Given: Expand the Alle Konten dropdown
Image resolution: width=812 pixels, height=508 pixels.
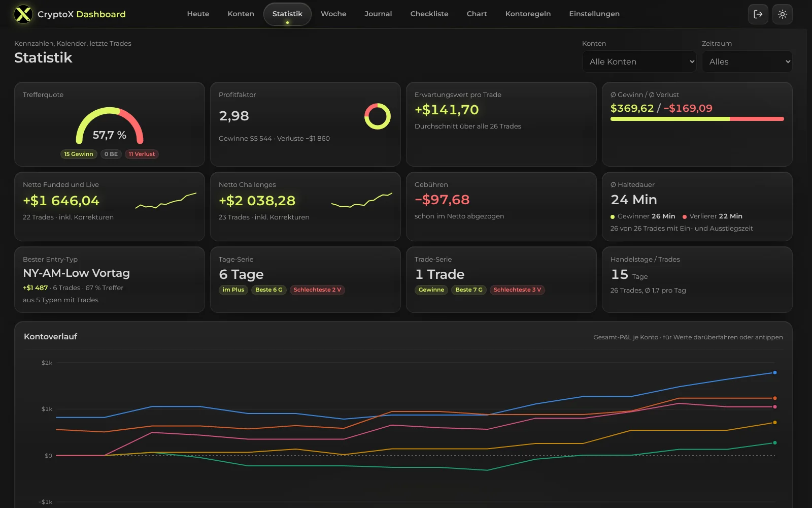Looking at the screenshot, I should click(x=639, y=61).
